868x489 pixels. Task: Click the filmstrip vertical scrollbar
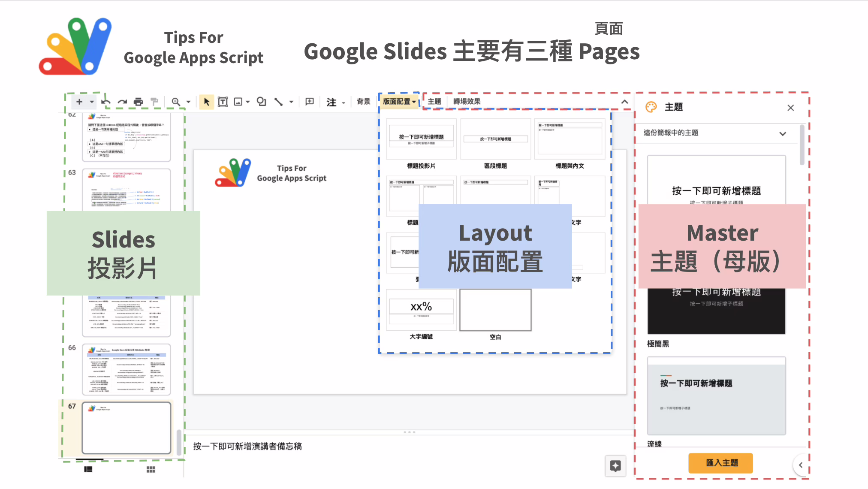click(x=178, y=442)
